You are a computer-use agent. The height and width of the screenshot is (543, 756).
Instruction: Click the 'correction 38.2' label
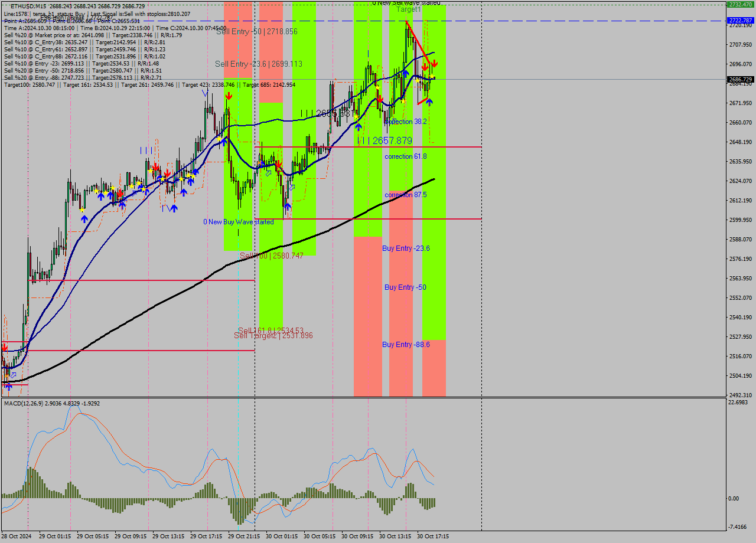point(407,122)
